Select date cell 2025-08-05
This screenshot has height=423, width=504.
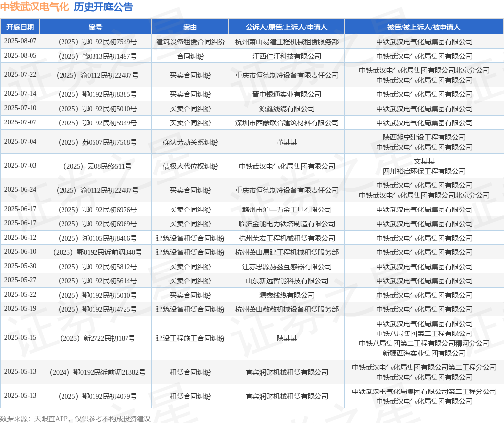point(20,55)
